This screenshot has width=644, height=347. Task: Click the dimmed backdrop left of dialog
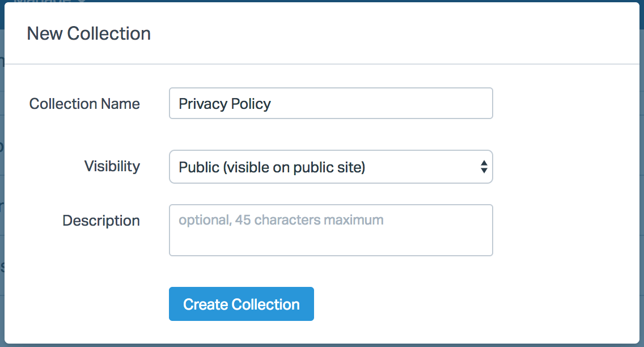2,170
